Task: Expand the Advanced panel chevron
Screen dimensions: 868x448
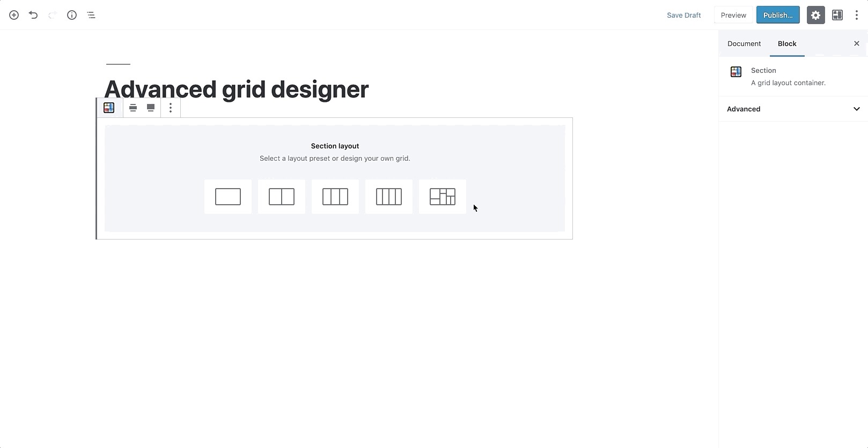Action: 856,109
